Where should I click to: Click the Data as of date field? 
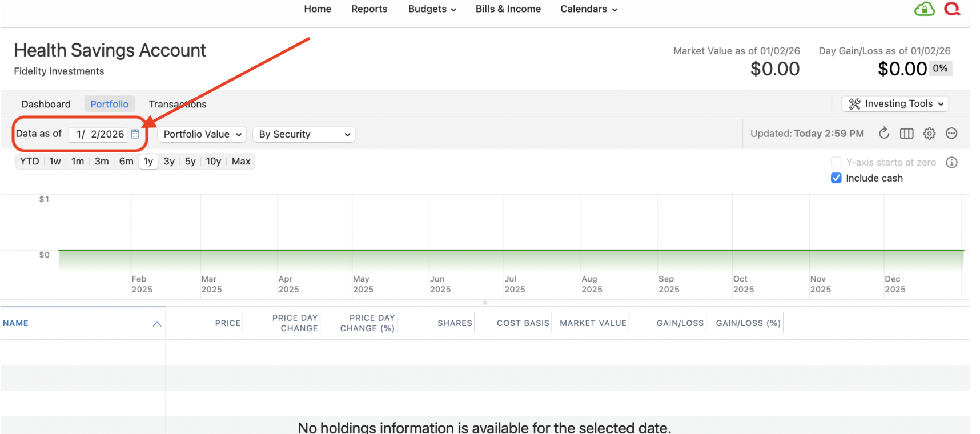(x=98, y=134)
